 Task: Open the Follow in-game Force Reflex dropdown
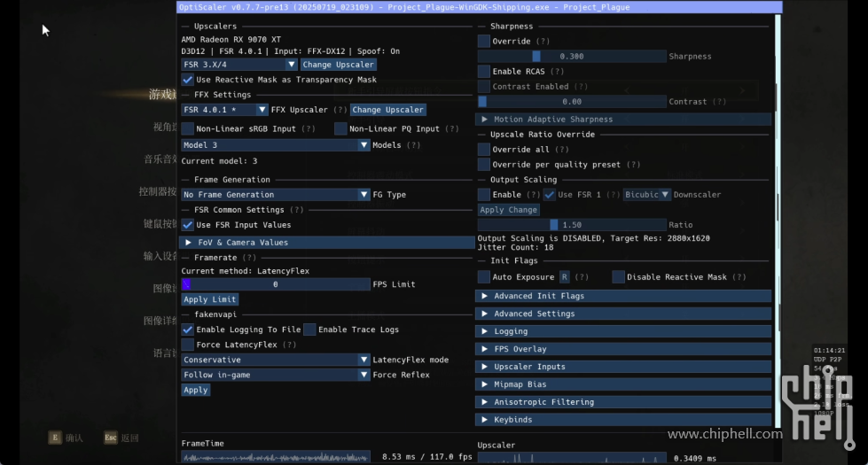275,375
